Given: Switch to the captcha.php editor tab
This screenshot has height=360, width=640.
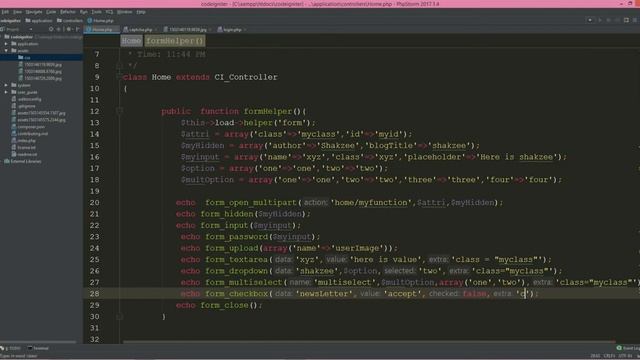Looking at the screenshot, I should click(140, 29).
